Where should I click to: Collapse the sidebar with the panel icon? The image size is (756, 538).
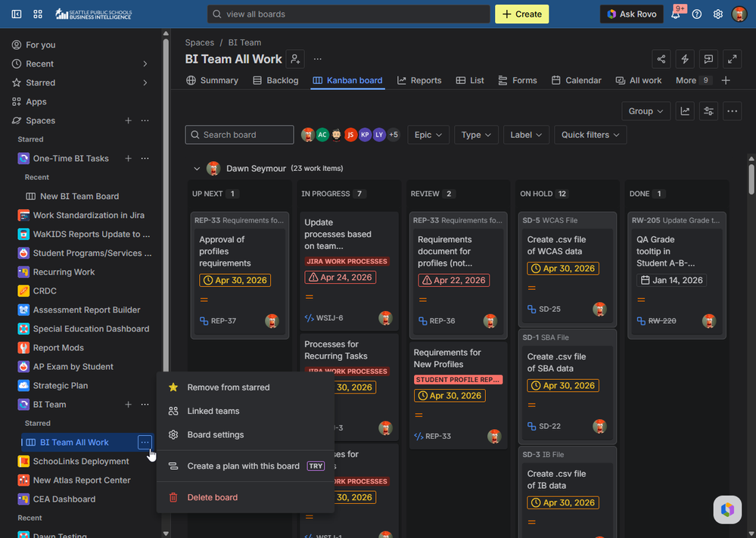(17, 14)
